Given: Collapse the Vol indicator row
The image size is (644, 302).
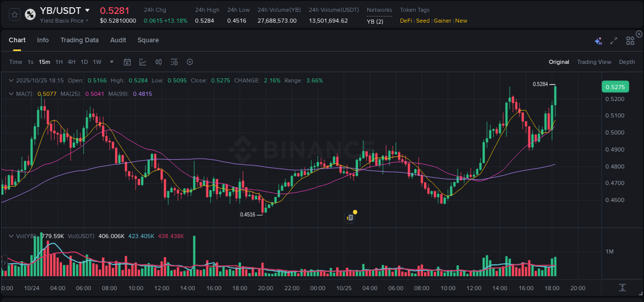Looking at the screenshot, I should 11,235.
